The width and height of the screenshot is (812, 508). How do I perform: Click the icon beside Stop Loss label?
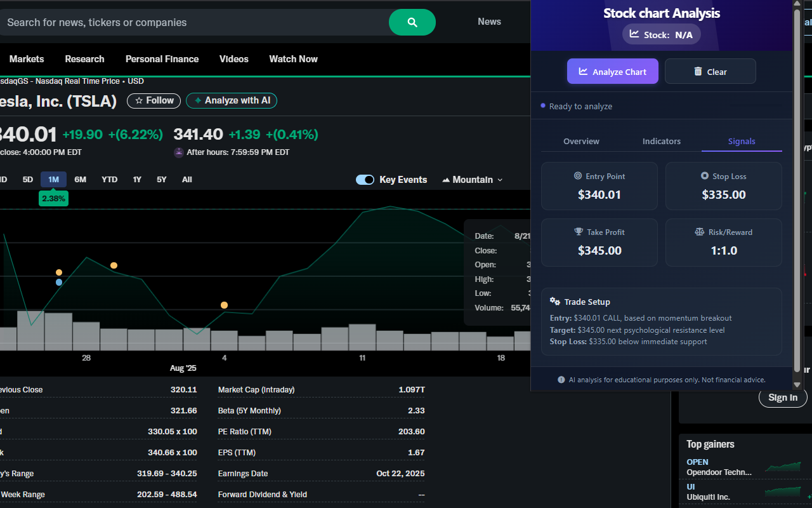tap(705, 176)
